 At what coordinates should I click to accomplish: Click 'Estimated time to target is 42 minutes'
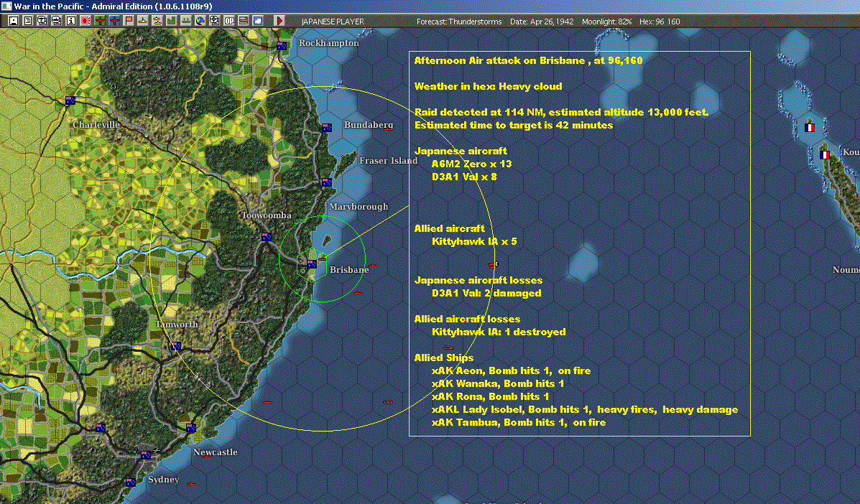(x=514, y=125)
